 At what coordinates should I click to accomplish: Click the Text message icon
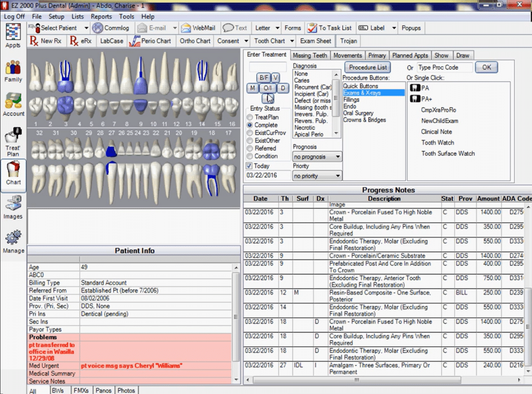pyautogui.click(x=228, y=28)
